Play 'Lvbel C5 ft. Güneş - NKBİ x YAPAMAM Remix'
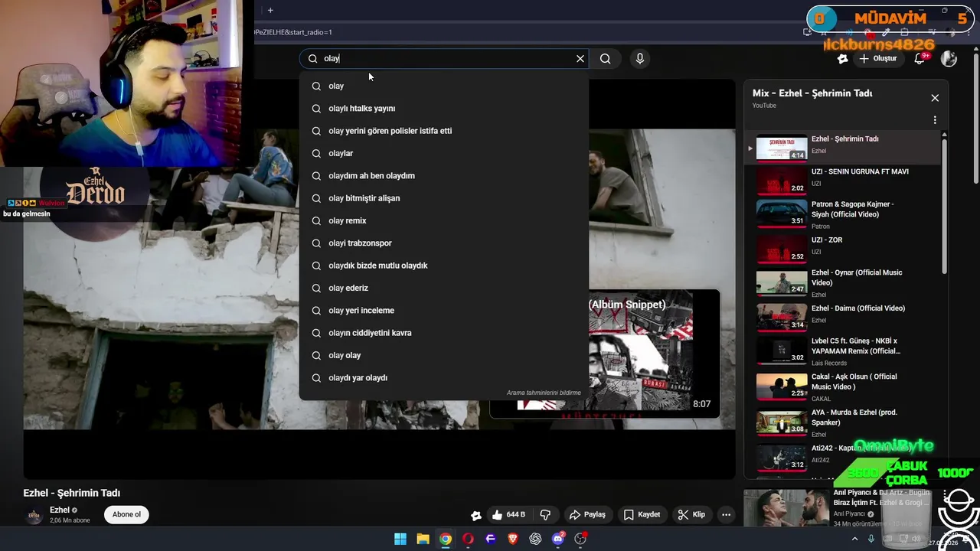 point(842,351)
